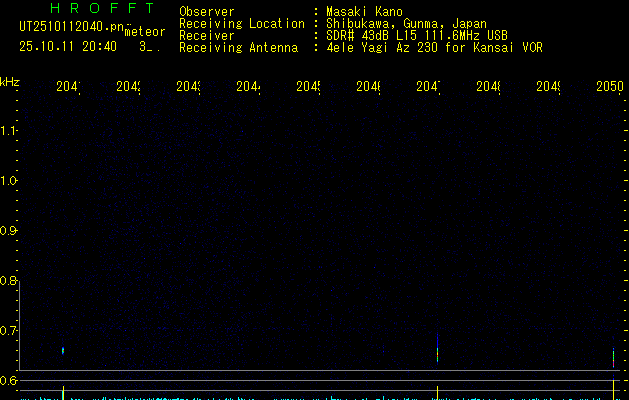Click the first time marker on the axis
Viewport: 629px width, 400px height.
click(67, 87)
